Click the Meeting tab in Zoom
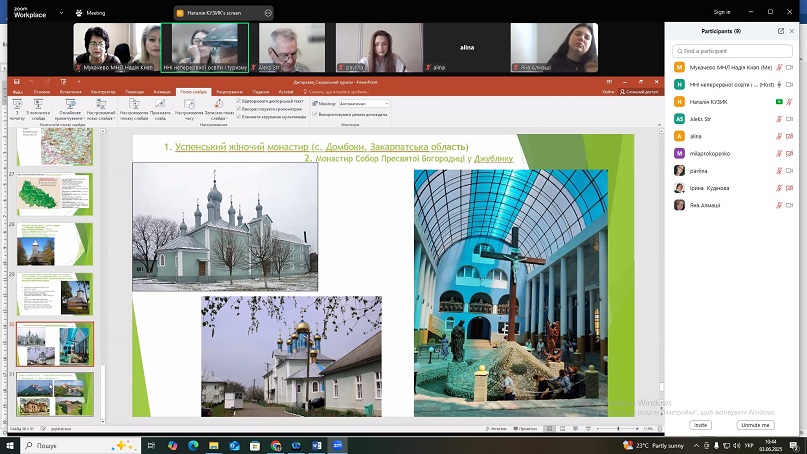Viewport: 807px width, 454px height. coord(90,13)
